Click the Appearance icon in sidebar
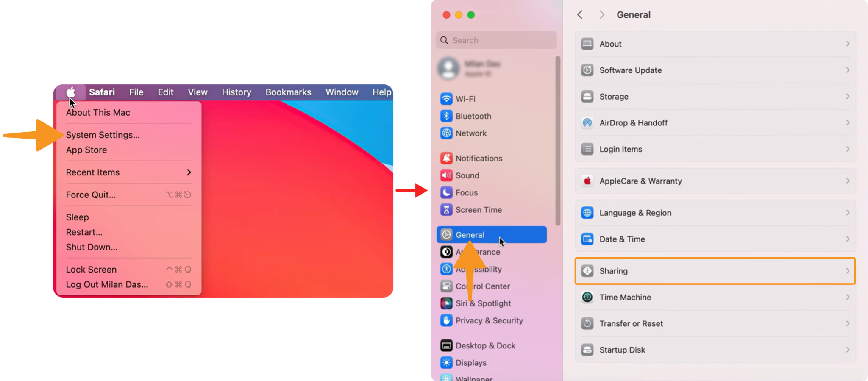868x381 pixels. [x=446, y=252]
